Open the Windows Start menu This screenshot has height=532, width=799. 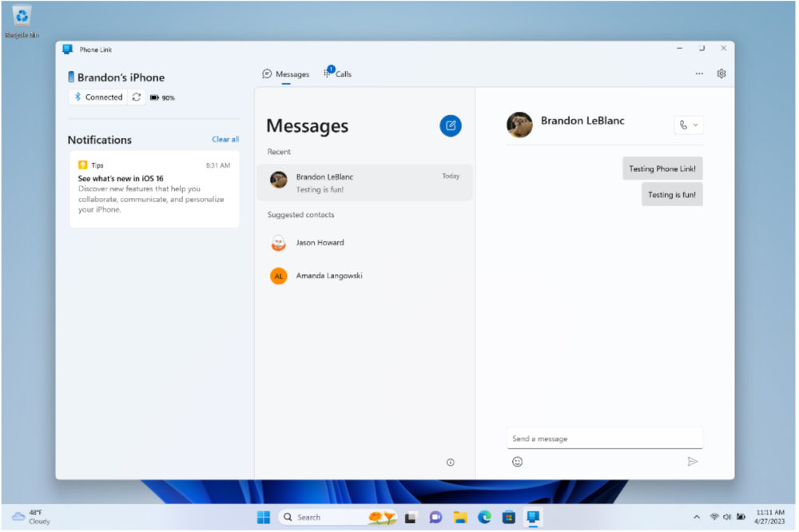(264, 518)
